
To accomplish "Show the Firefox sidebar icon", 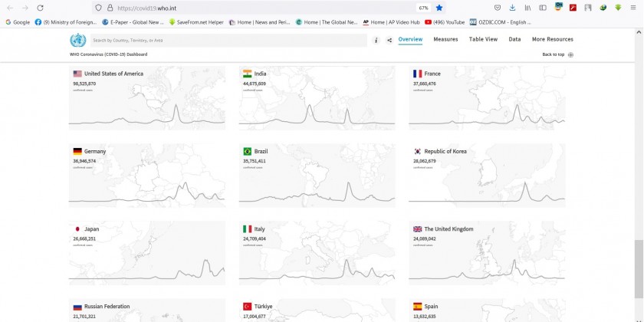I will [x=543, y=8].
